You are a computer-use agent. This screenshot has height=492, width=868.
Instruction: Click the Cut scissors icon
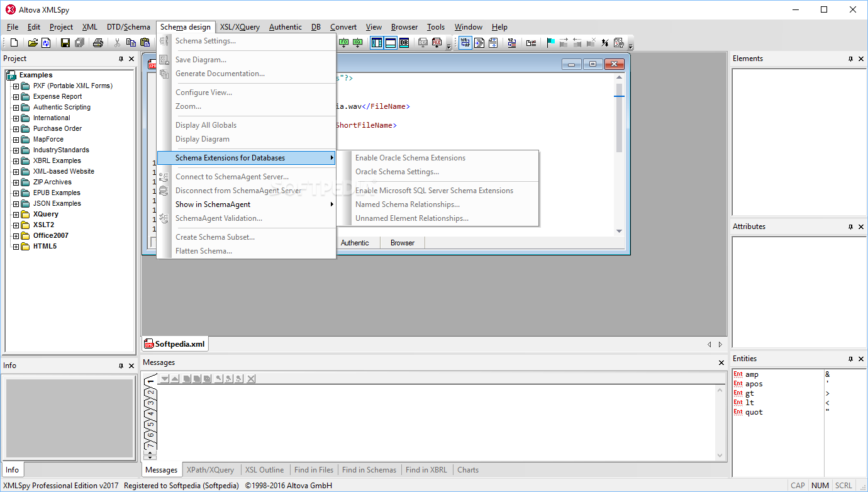pyautogui.click(x=117, y=43)
